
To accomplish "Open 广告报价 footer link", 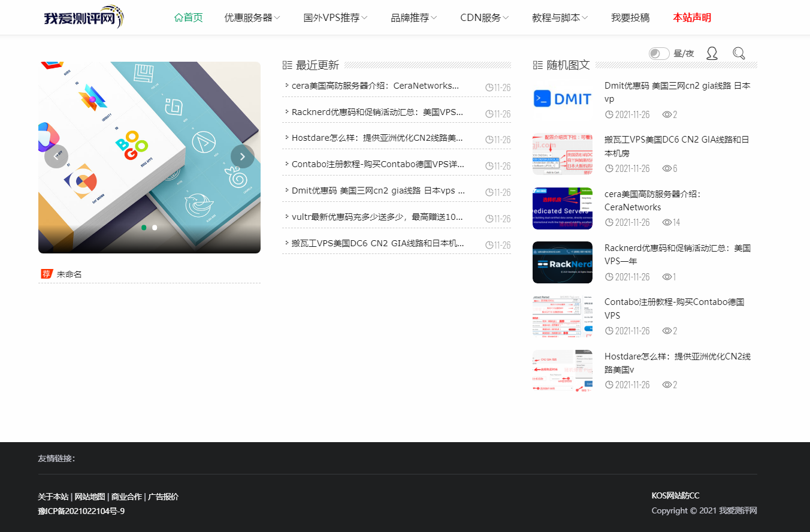I will tap(163, 497).
